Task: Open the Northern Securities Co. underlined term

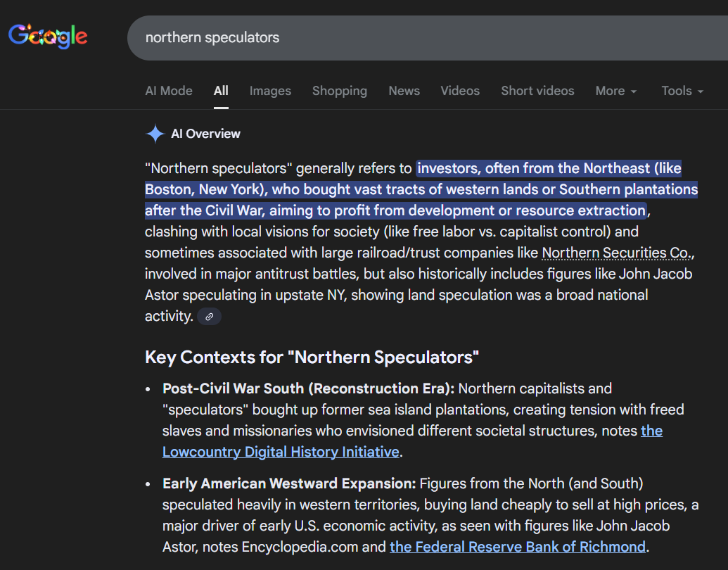Action: (617, 253)
